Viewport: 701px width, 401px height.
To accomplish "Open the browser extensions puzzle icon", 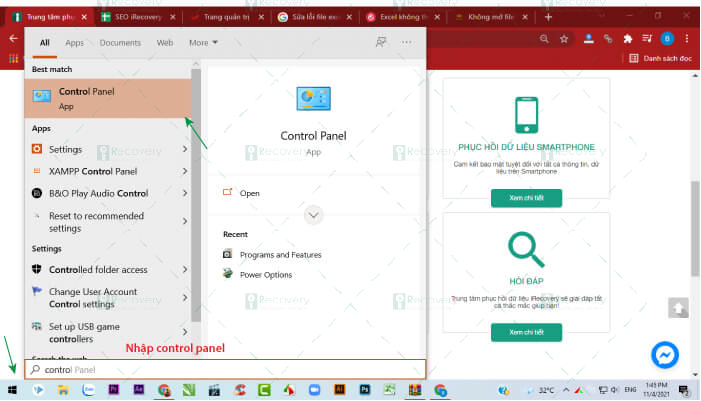I will point(628,39).
